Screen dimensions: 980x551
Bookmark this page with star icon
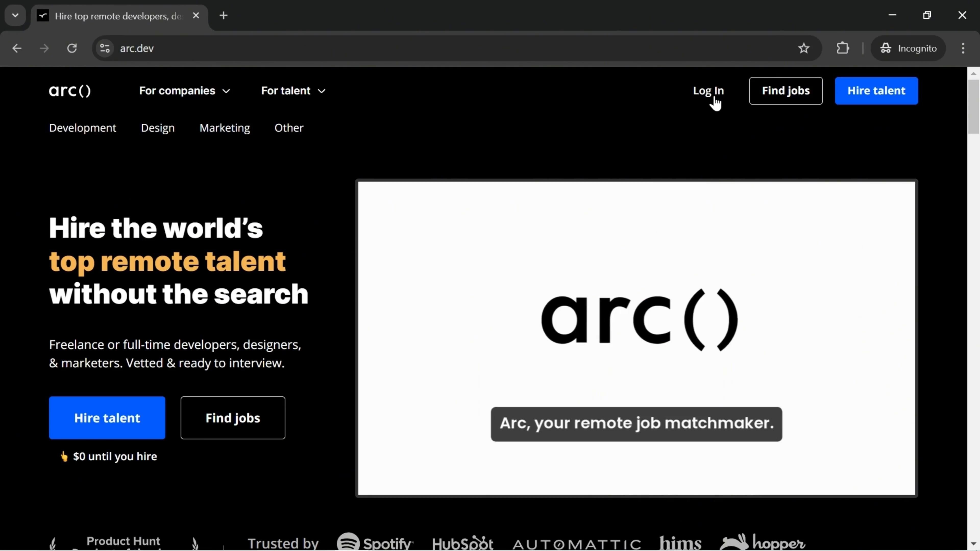(x=803, y=48)
